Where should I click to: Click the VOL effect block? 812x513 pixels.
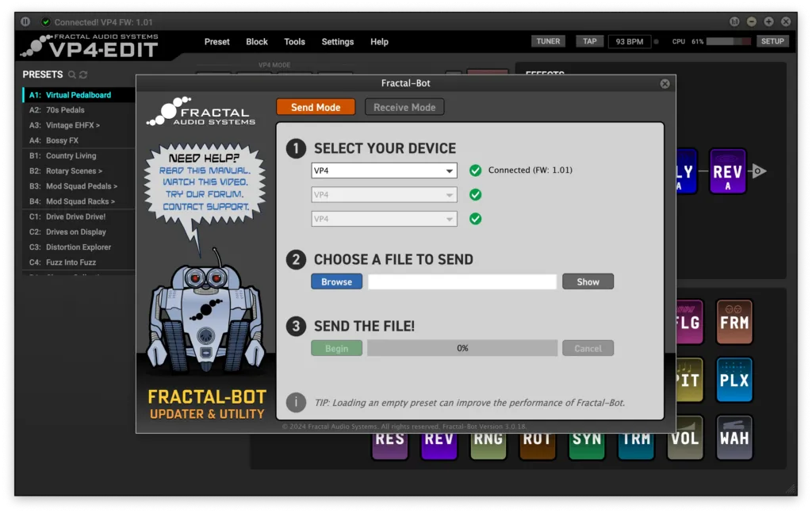(686, 438)
